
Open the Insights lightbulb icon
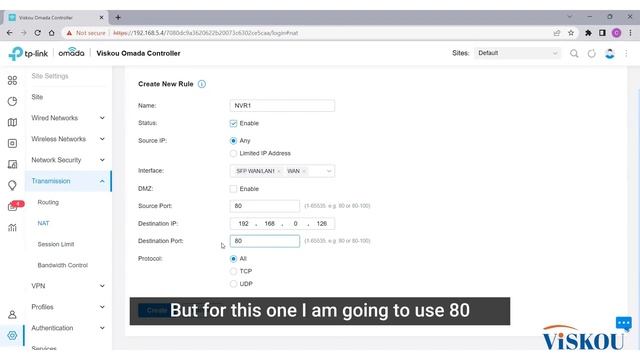pos(12,185)
